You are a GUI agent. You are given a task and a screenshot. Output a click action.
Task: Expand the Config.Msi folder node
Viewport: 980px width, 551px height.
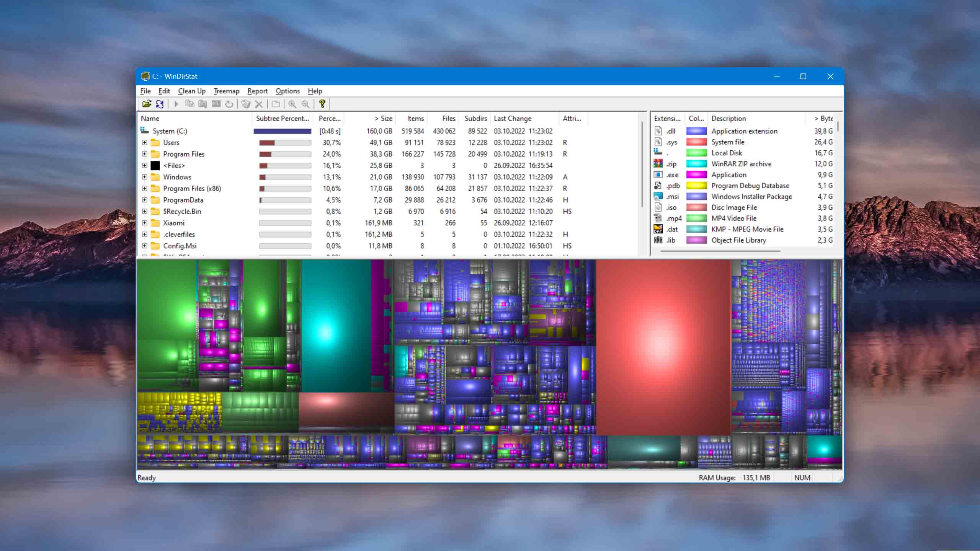coord(144,246)
